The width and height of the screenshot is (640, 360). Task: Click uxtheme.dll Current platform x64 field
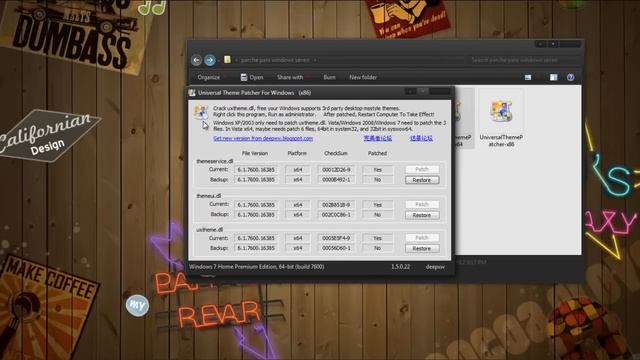pyautogui.click(x=298, y=238)
